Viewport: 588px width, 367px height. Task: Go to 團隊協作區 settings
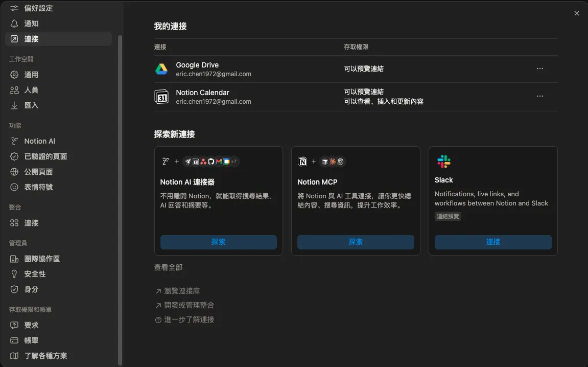point(42,259)
